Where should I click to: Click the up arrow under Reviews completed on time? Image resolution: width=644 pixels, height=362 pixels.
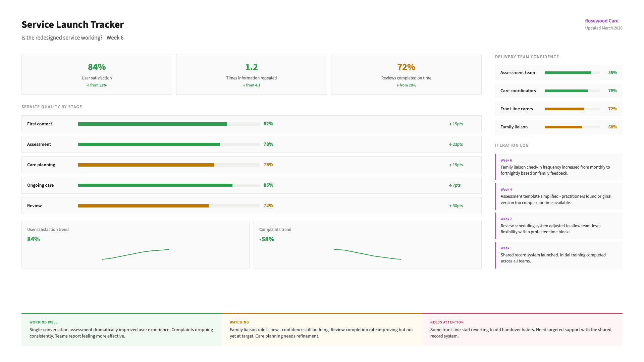pos(397,85)
